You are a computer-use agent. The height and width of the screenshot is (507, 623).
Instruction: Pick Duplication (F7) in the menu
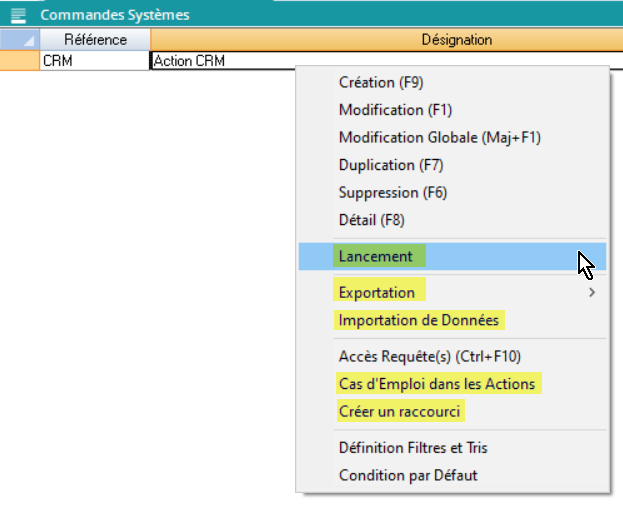[x=390, y=165]
